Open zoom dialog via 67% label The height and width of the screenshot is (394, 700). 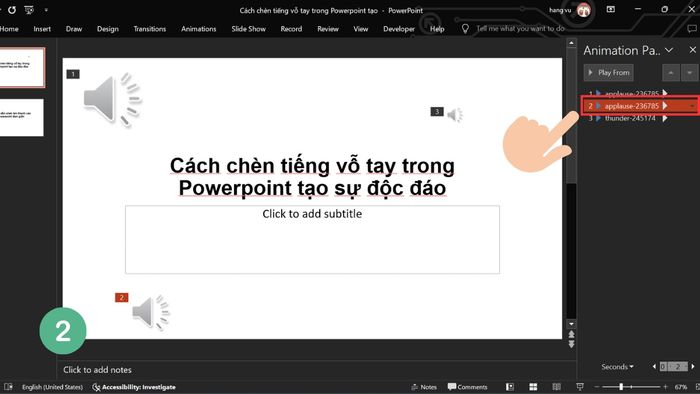681,387
